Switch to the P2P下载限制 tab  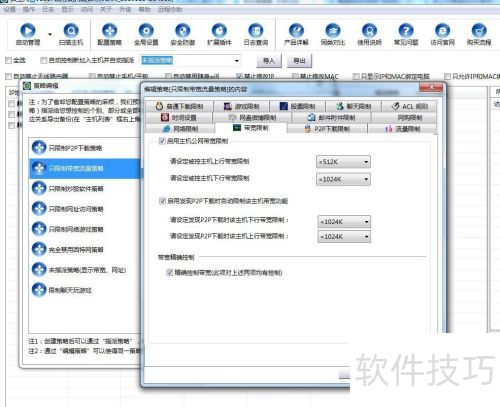(327, 129)
